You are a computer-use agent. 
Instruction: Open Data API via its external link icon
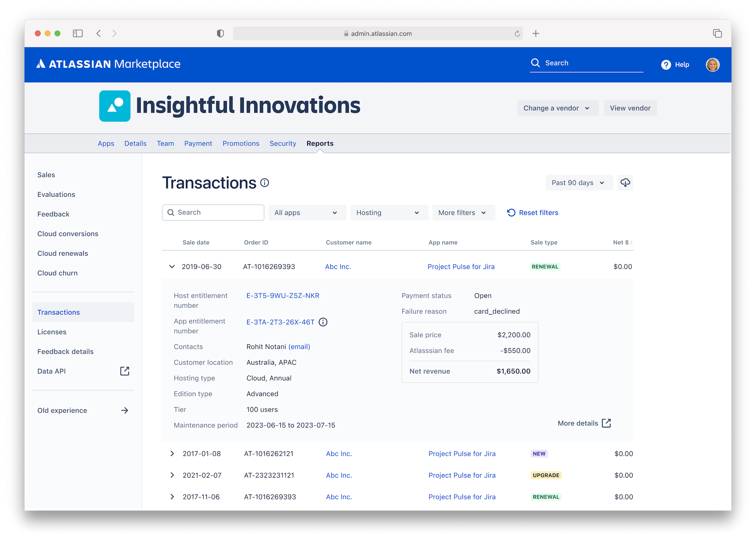pyautogui.click(x=125, y=371)
